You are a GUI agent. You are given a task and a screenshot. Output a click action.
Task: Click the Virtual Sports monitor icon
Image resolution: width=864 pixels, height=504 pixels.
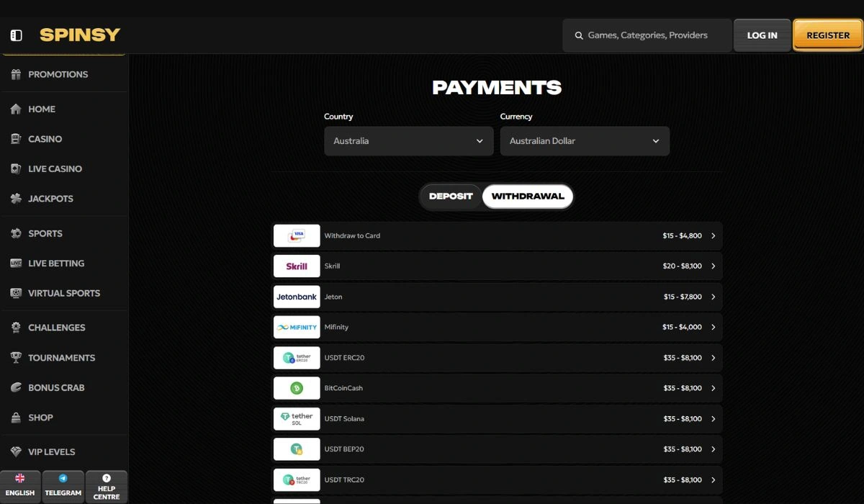tap(16, 293)
